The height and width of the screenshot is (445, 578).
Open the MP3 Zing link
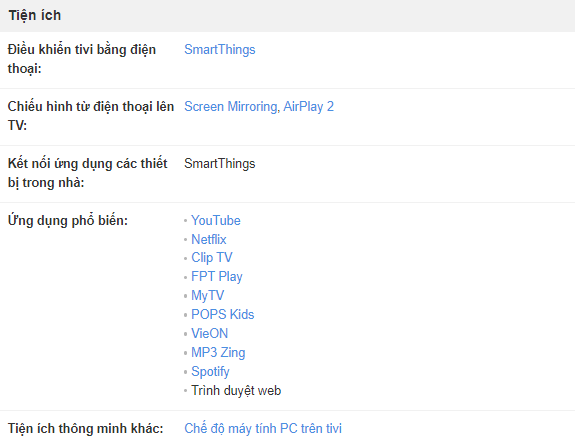point(218,352)
